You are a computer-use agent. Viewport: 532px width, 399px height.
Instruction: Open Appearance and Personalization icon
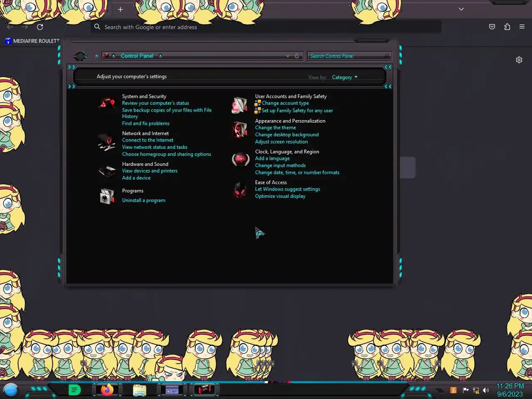[240, 129]
